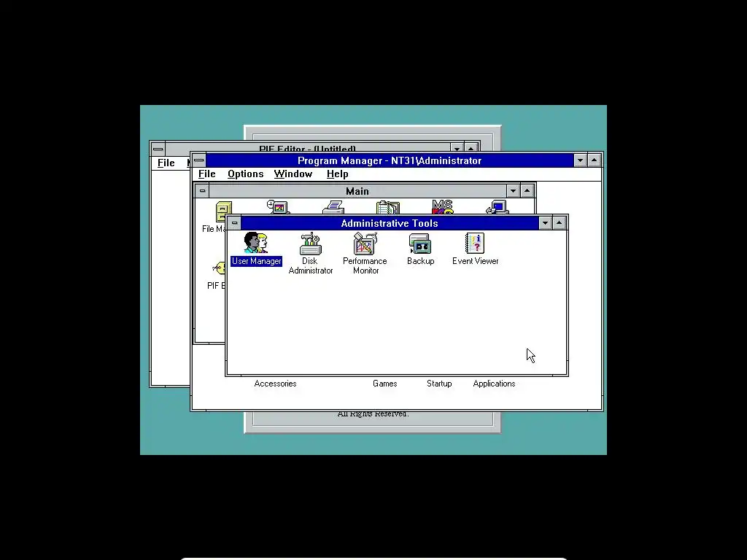
Task: Select the Event Viewer notebook icon
Action: pyautogui.click(x=475, y=243)
